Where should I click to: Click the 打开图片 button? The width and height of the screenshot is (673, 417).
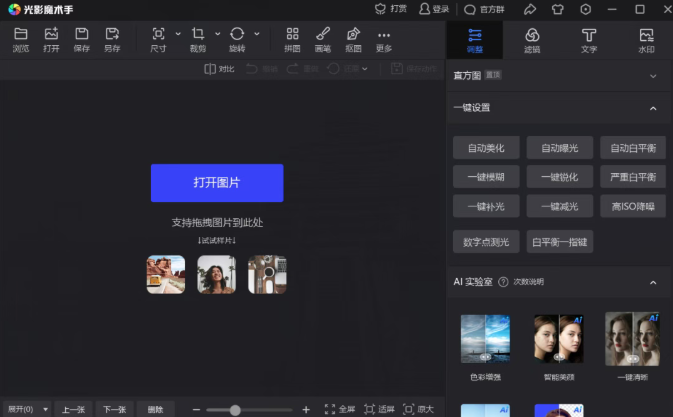click(x=217, y=183)
